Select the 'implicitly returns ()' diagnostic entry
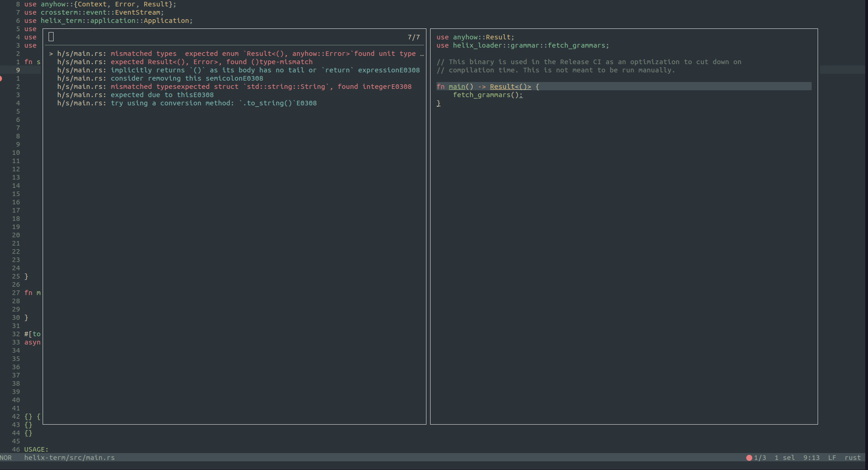 238,70
